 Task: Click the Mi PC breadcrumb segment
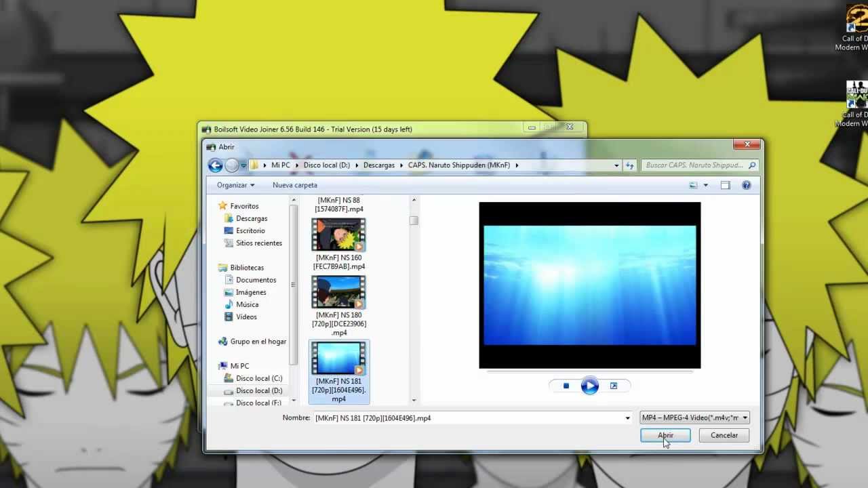(x=280, y=165)
